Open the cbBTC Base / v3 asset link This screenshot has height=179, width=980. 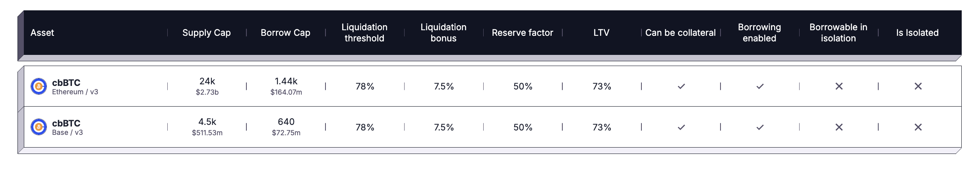point(66,124)
